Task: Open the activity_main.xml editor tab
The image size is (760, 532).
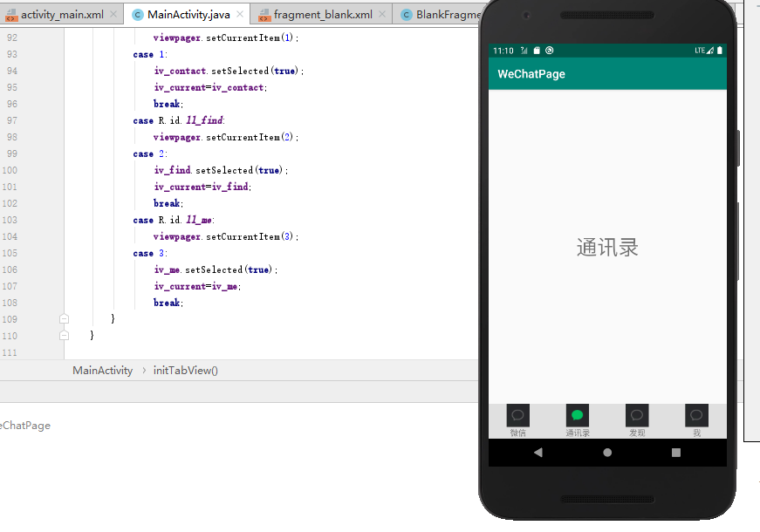Action: pos(61,15)
